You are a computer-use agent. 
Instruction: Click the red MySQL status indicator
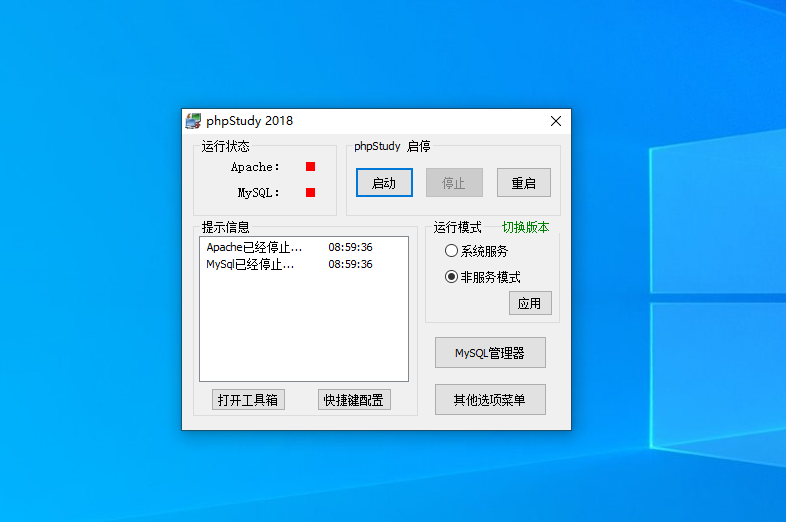coord(310,193)
